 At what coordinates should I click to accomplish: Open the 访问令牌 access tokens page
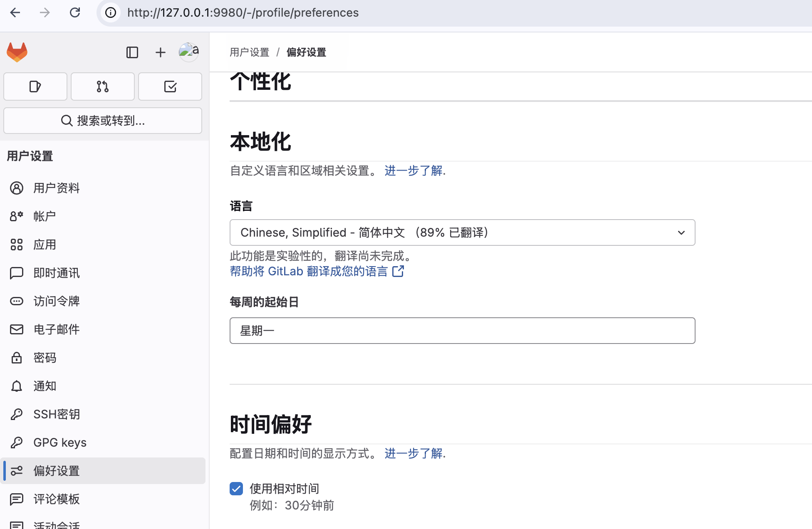57,301
